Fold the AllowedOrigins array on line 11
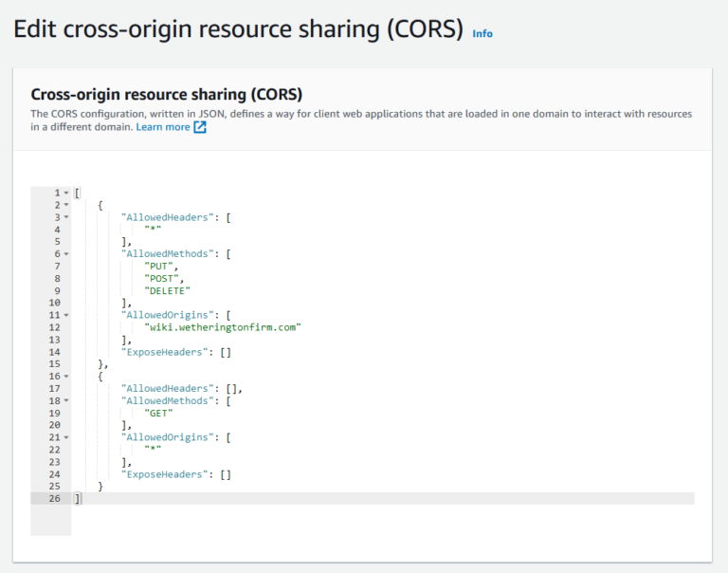Image resolution: width=728 pixels, height=573 pixels. [x=65, y=315]
